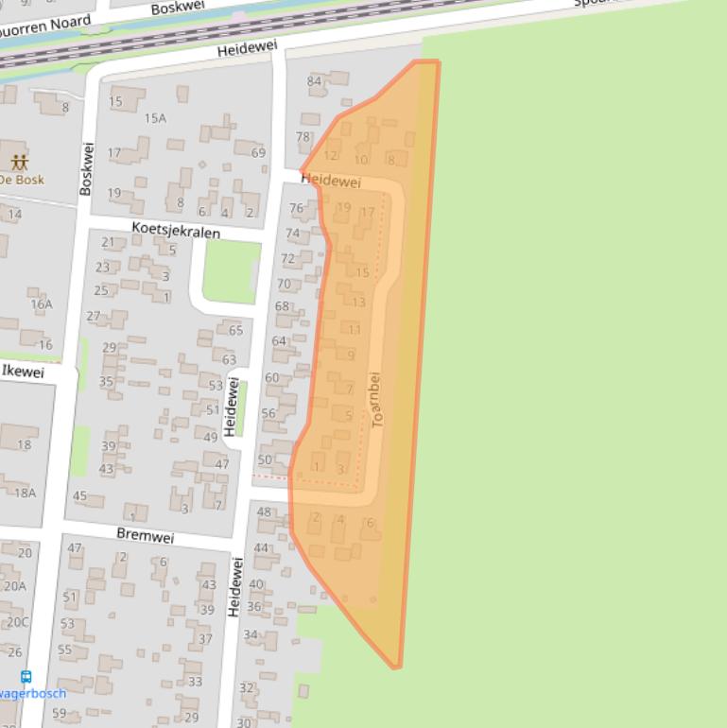Viewport: 727px width, 728px height.
Task: Click house number 48
Action: [x=264, y=512]
